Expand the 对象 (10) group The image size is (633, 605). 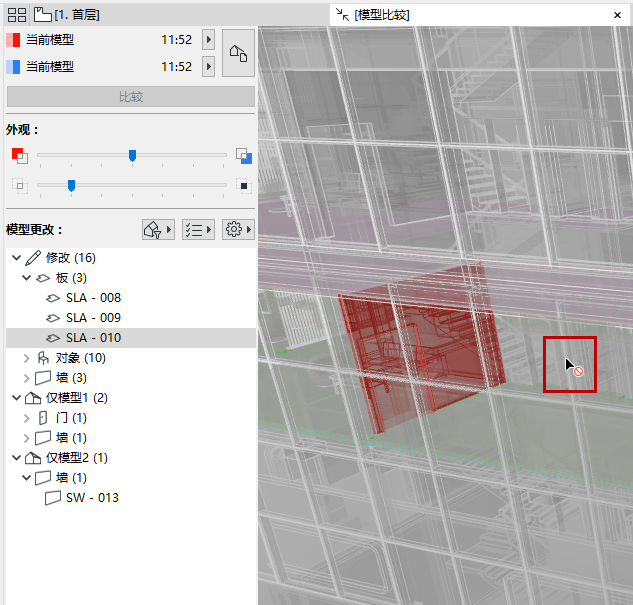coord(27,358)
